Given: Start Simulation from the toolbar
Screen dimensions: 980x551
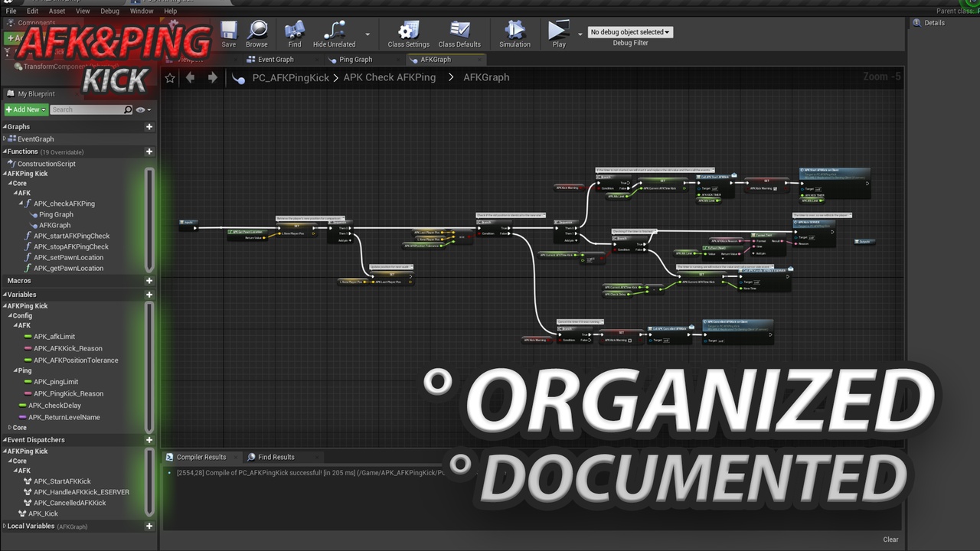Looking at the screenshot, I should [x=514, y=34].
